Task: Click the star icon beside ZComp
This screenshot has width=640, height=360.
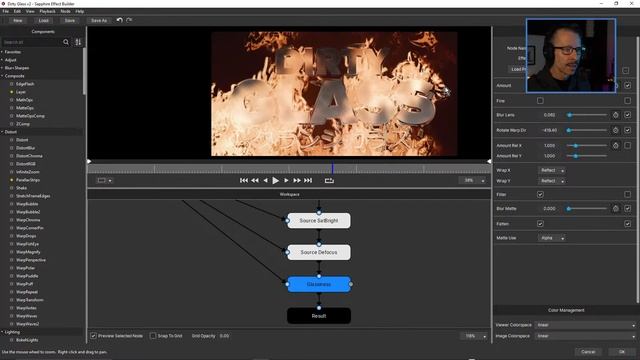Action: [11, 124]
